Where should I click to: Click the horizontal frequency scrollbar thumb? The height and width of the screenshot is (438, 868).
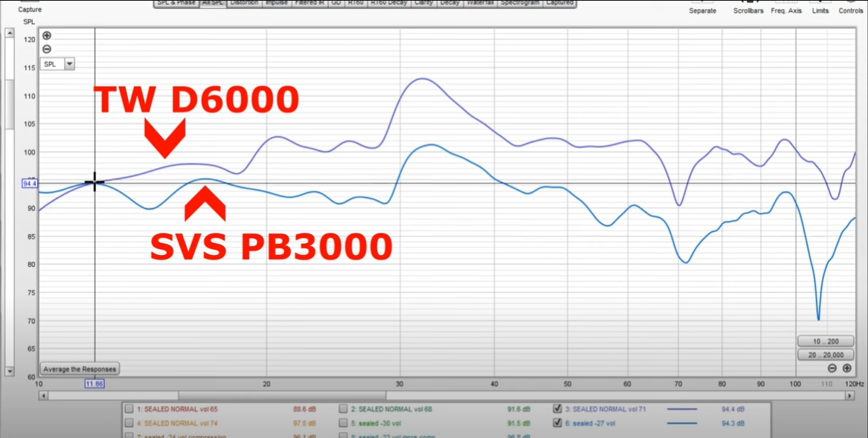pyautogui.click(x=282, y=396)
